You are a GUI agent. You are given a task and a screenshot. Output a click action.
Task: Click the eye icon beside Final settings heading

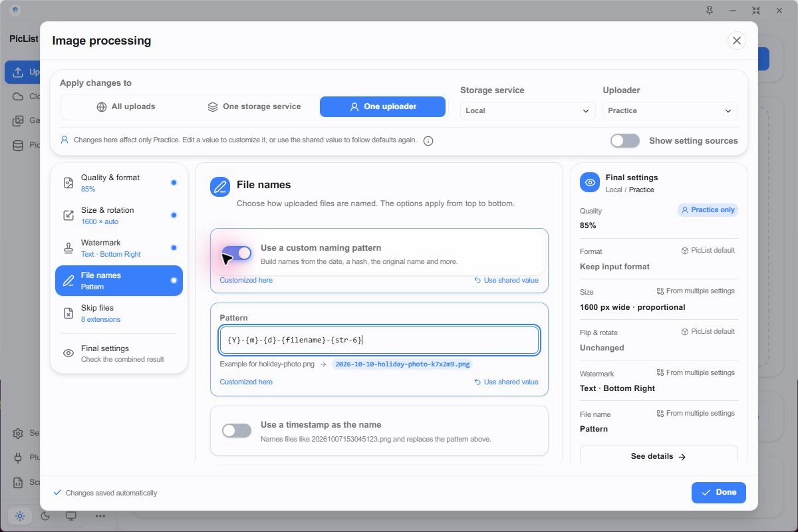[x=590, y=183]
